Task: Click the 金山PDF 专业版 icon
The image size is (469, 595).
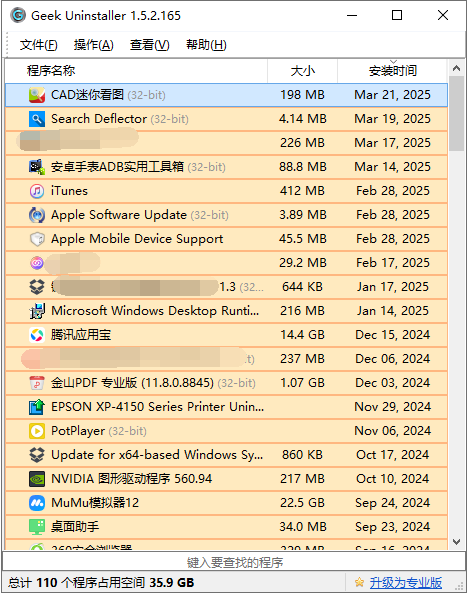Action: (x=37, y=382)
